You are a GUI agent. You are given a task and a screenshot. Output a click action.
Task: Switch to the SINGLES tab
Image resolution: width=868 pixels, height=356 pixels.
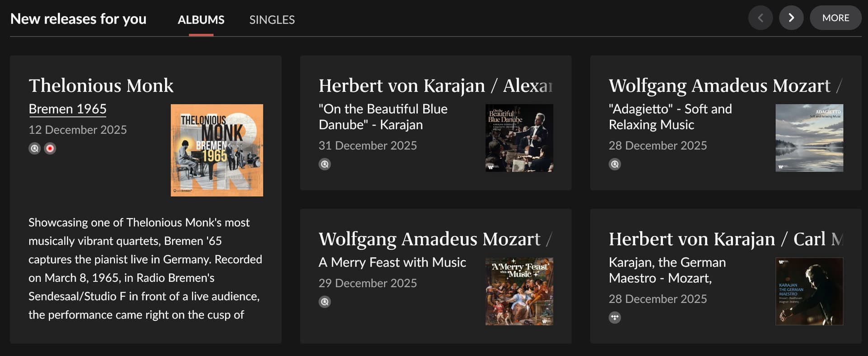click(x=272, y=20)
